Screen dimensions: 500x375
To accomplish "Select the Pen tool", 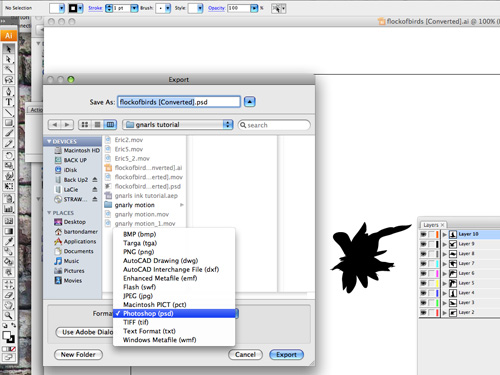I will point(8,91).
